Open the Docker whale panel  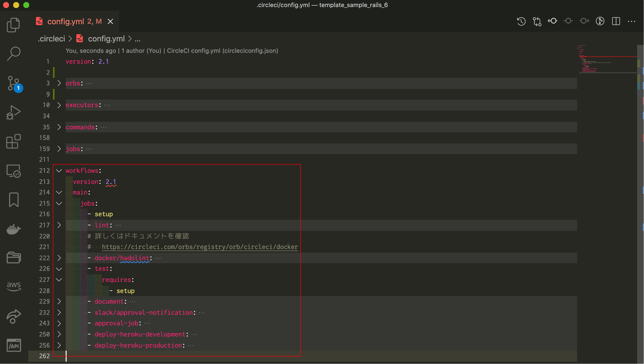point(14,229)
